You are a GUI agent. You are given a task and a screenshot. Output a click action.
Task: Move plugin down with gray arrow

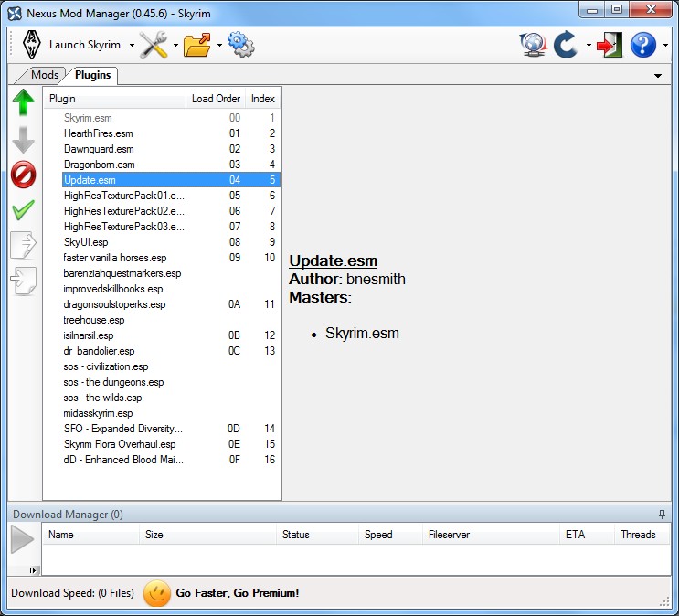tap(24, 140)
